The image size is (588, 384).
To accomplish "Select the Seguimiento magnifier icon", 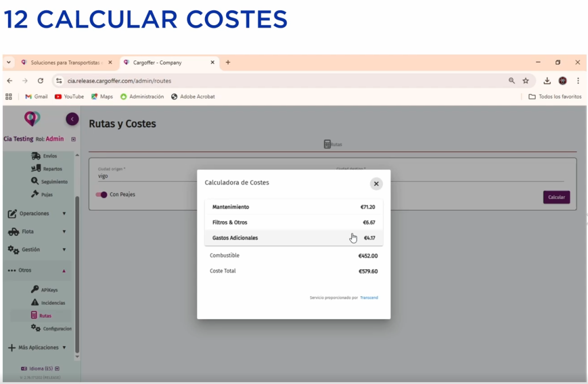I will pos(35,181).
